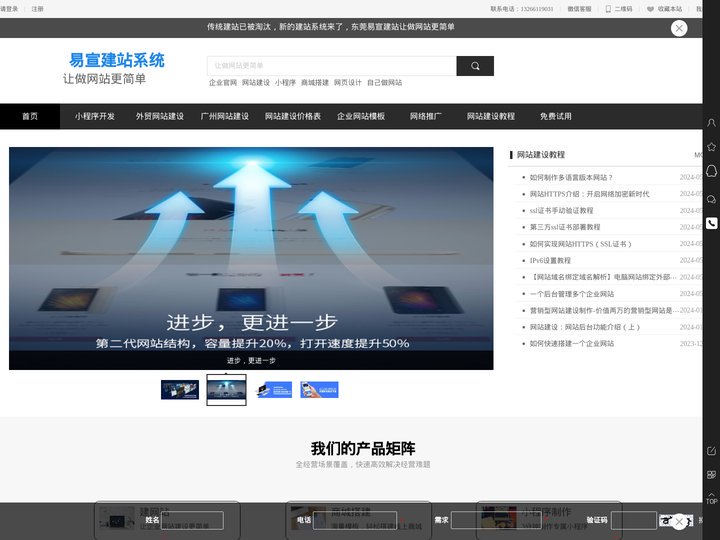Open article 一个后台管理多个企业网站
720x540 pixels.
pyautogui.click(x=572, y=294)
